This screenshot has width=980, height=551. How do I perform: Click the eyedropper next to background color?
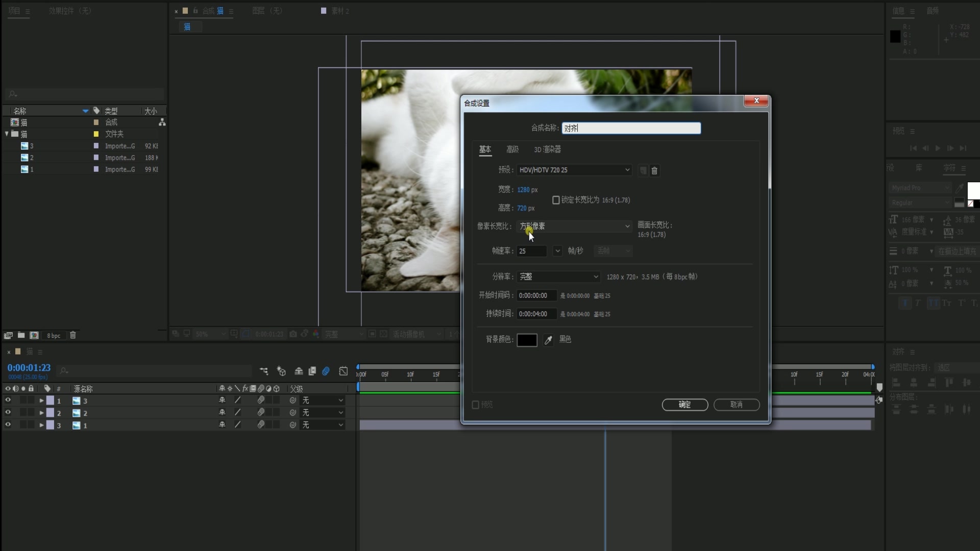pyautogui.click(x=548, y=340)
